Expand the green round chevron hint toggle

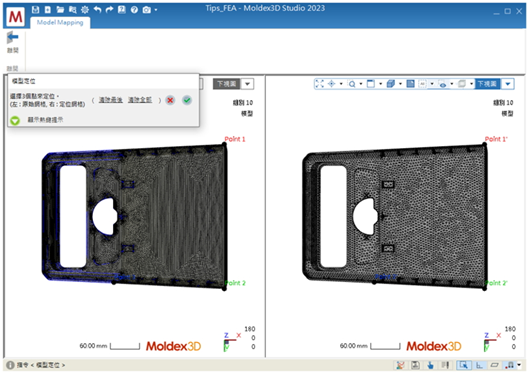[15, 120]
